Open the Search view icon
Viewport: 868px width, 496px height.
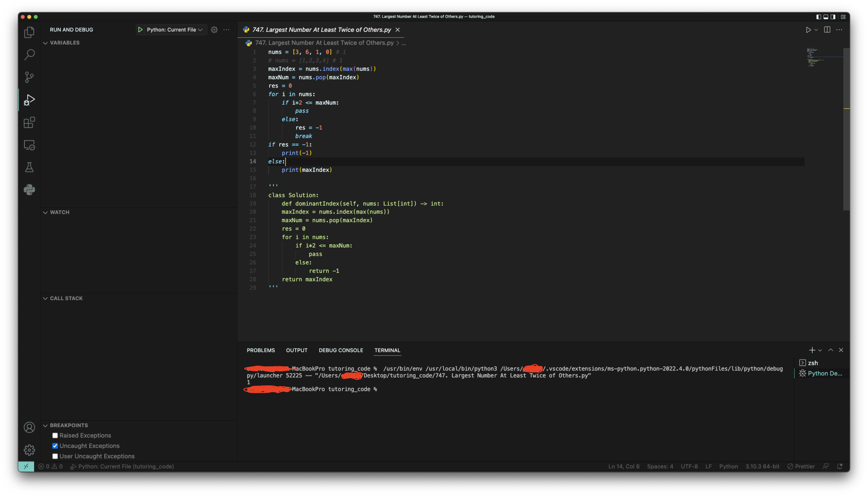coord(29,55)
